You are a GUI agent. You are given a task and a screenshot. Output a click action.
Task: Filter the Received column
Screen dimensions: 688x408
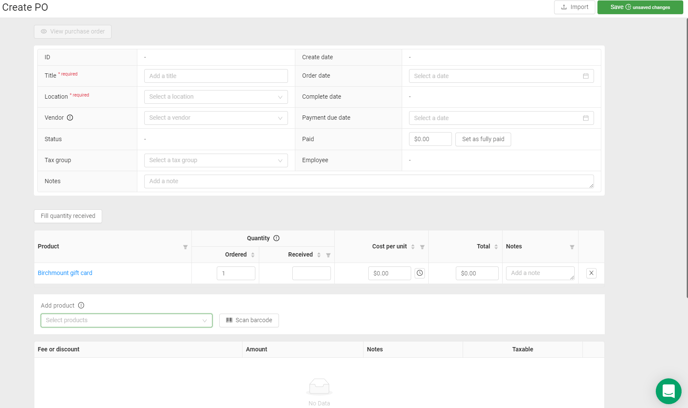(x=328, y=255)
